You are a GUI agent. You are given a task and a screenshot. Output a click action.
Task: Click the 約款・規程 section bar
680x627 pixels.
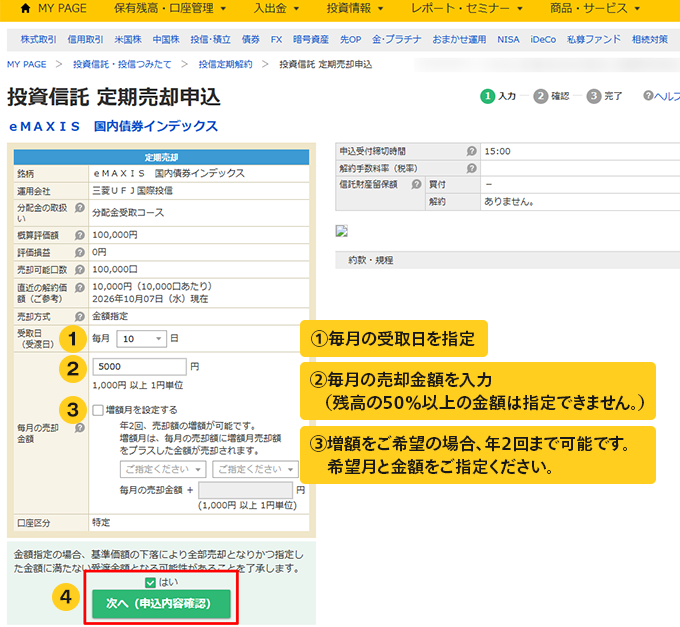[507, 260]
